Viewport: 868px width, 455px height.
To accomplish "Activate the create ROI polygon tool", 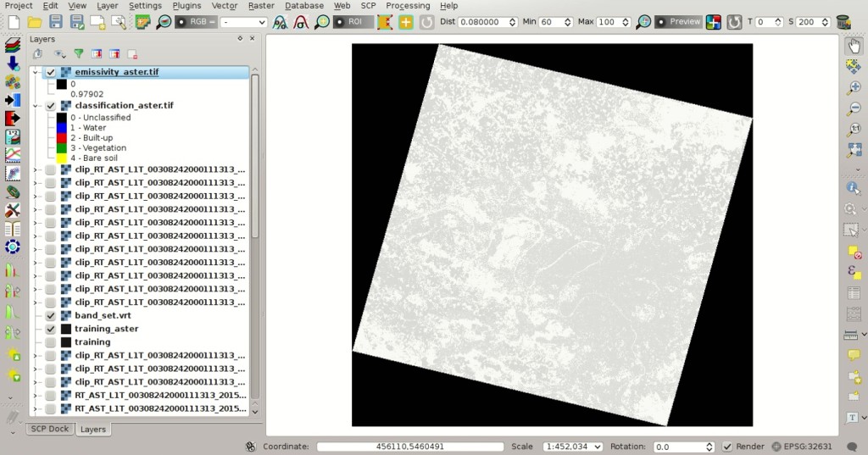I will pyautogui.click(x=385, y=22).
